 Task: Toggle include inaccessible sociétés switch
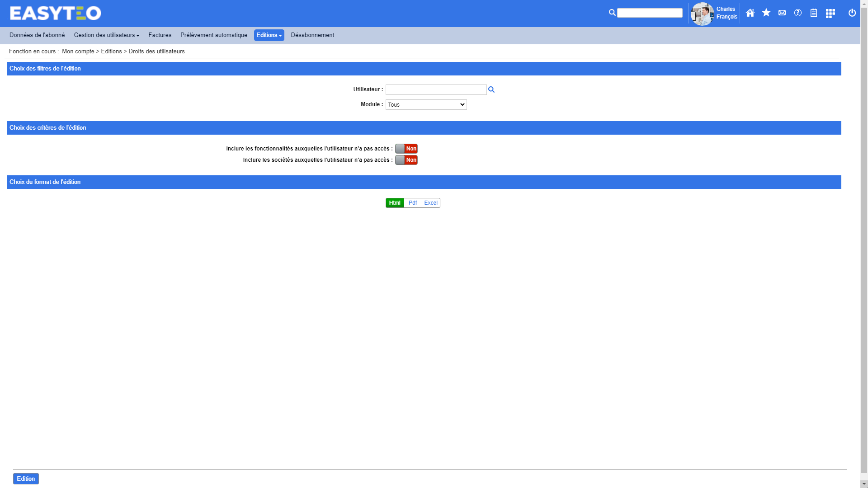coord(406,160)
